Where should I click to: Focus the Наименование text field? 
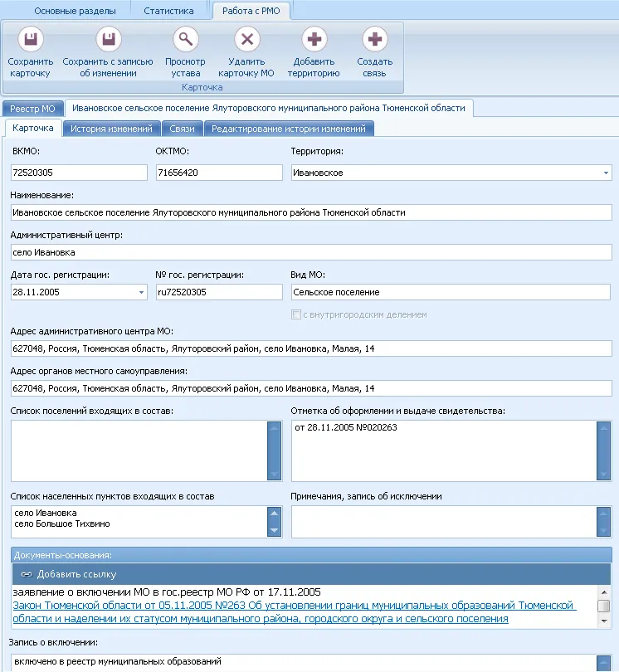point(311,212)
